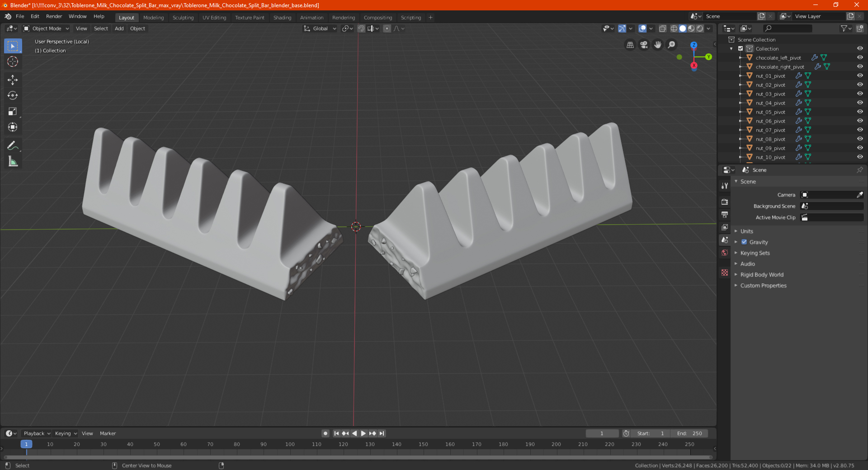Expand Custom Properties panel
868x470 pixels.
(763, 286)
